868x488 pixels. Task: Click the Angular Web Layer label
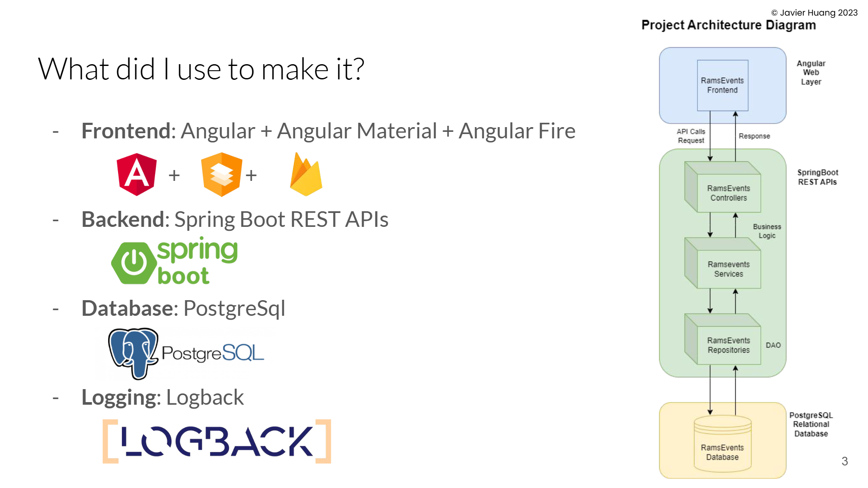[811, 72]
